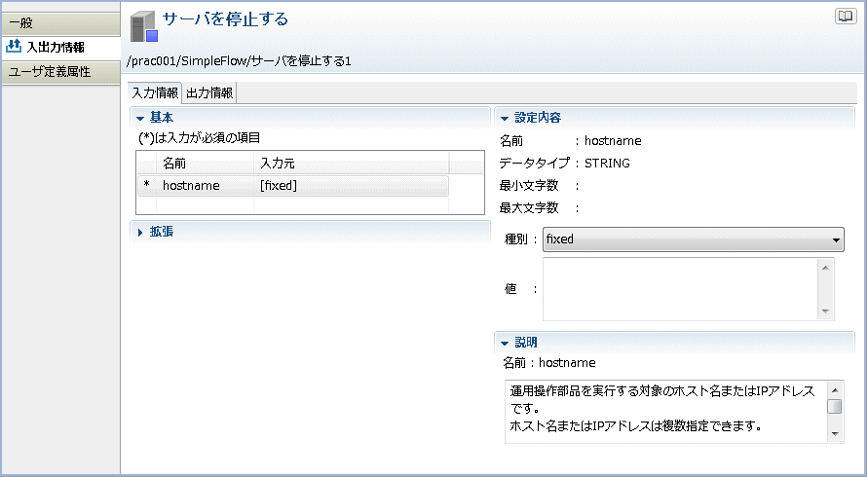Click the value field scrollbar up arrow
Viewport: 868px width, 477px height.
pos(825,268)
